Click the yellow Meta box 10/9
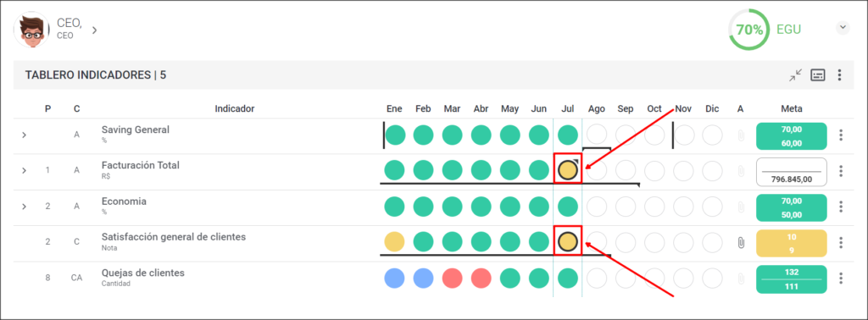The width and height of the screenshot is (868, 320). pyautogui.click(x=791, y=243)
